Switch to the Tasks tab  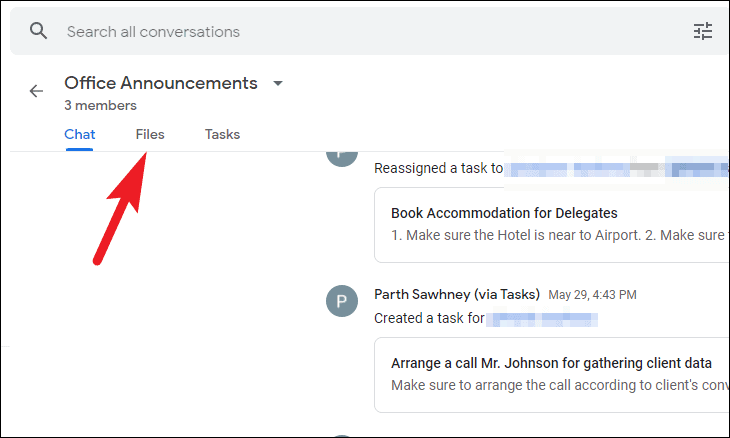coord(222,134)
